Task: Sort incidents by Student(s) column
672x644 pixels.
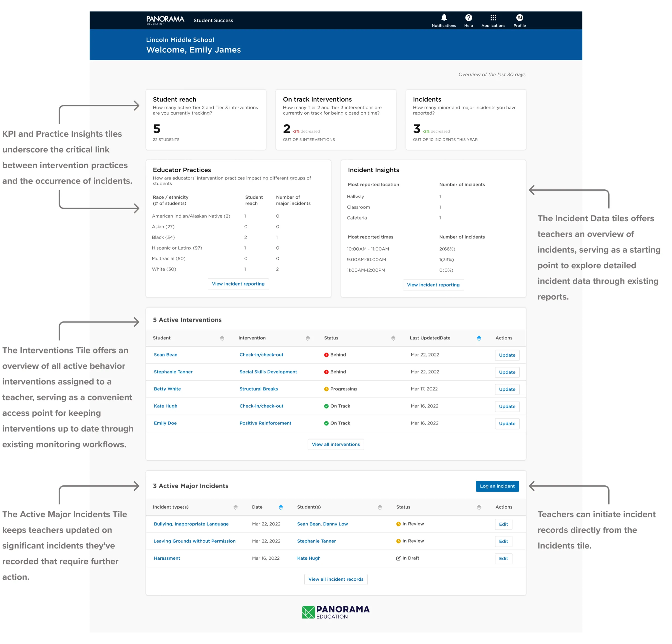Action: click(380, 507)
